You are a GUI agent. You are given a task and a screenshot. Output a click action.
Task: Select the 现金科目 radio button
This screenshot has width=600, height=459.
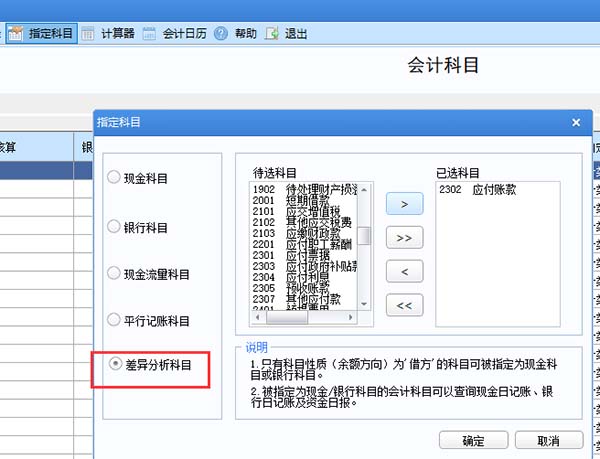coord(116,179)
